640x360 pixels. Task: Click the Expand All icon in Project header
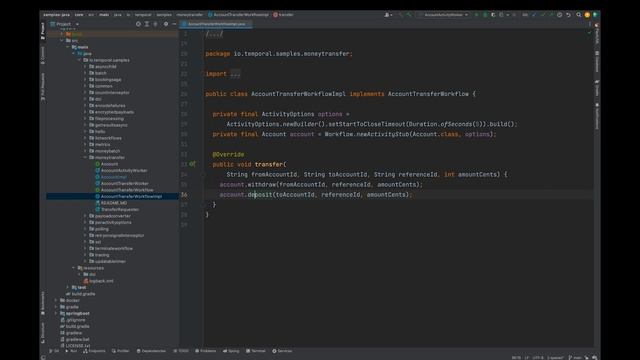[x=147, y=24]
